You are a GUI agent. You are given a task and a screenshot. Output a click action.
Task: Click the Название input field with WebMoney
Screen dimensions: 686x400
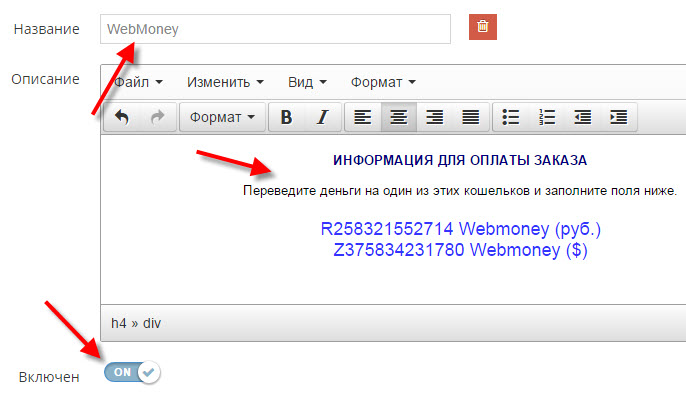pyautogui.click(x=275, y=29)
